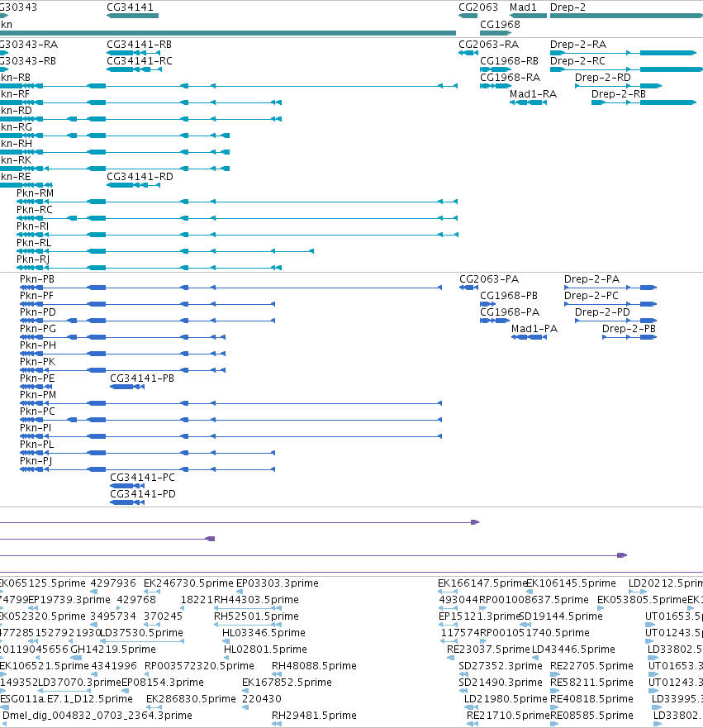Open protein Pkn-PK
Image resolution: width=703 pixels, height=728 pixels.
(x=37, y=362)
